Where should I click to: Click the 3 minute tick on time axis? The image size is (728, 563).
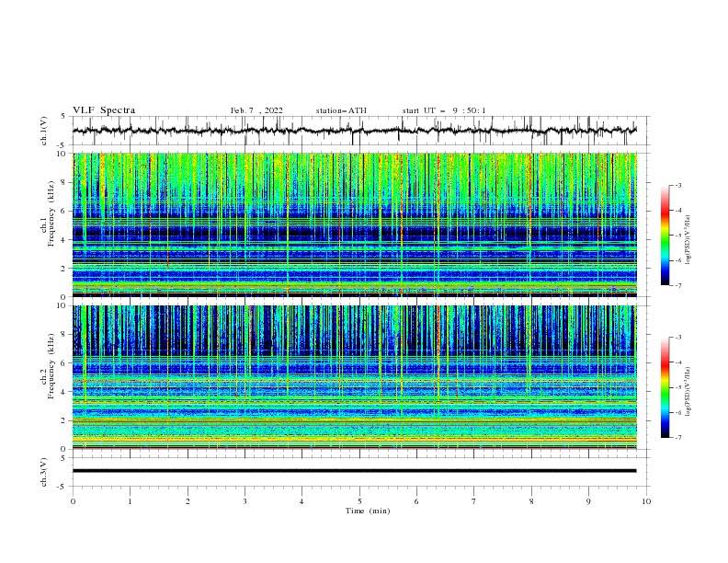pyautogui.click(x=245, y=501)
